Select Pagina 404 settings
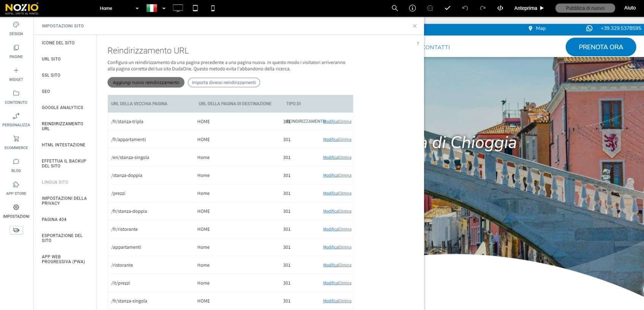Image resolution: width=644 pixels, height=310 pixels. click(x=54, y=219)
